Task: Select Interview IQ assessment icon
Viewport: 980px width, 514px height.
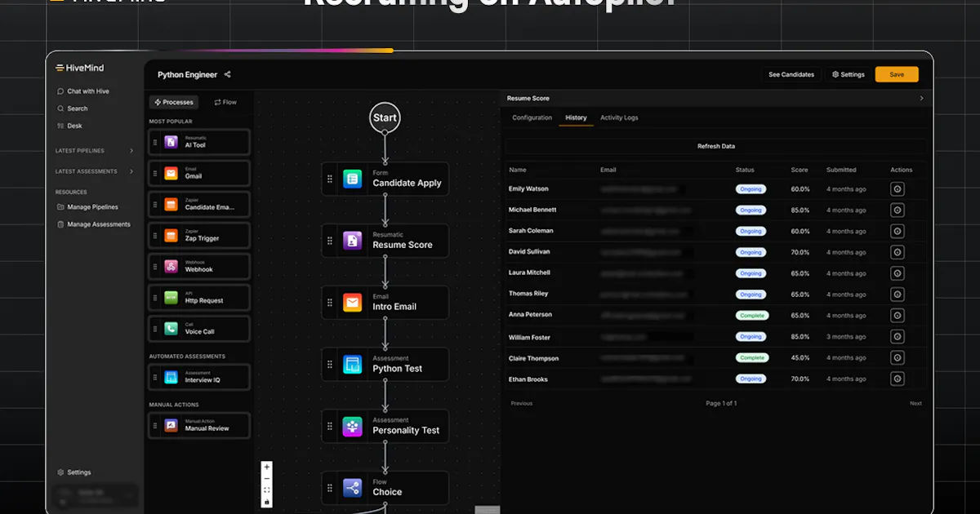Action: 171,377
